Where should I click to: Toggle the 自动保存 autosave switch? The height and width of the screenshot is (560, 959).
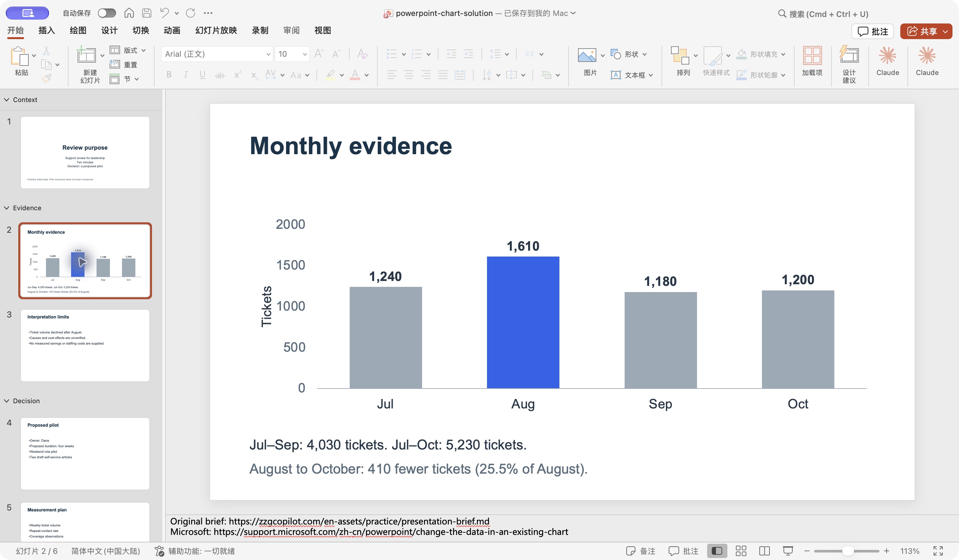point(107,13)
